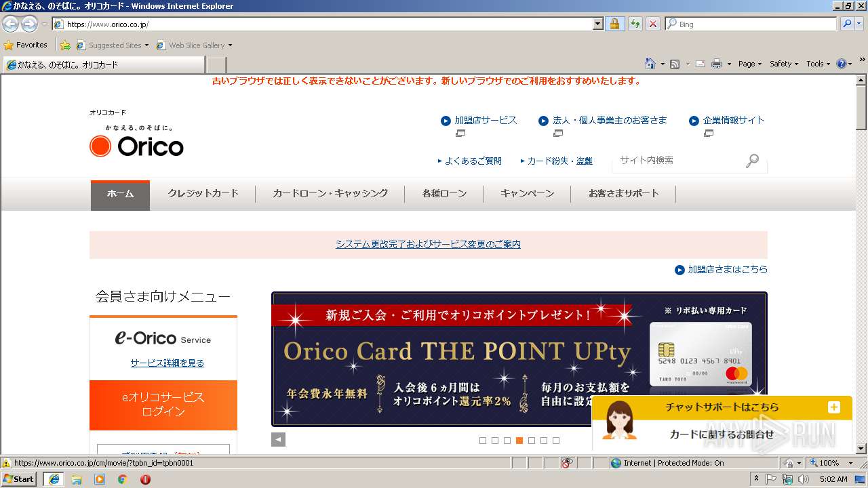The height and width of the screenshot is (488, 868).
Task: Open the キャンペーン navigation tab
Action: tap(527, 193)
